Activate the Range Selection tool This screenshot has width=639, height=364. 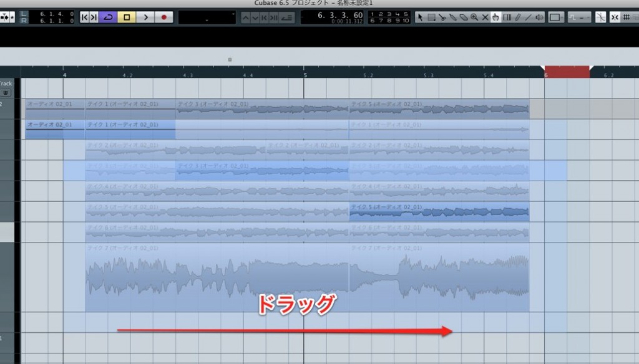432,18
